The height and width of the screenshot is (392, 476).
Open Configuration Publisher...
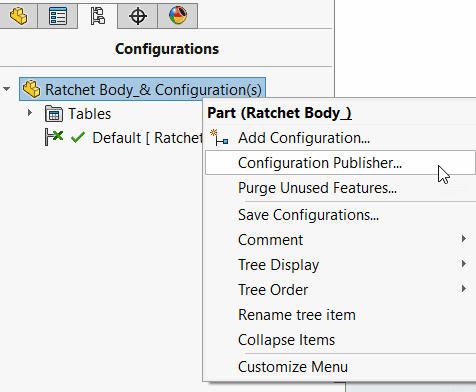click(340, 163)
